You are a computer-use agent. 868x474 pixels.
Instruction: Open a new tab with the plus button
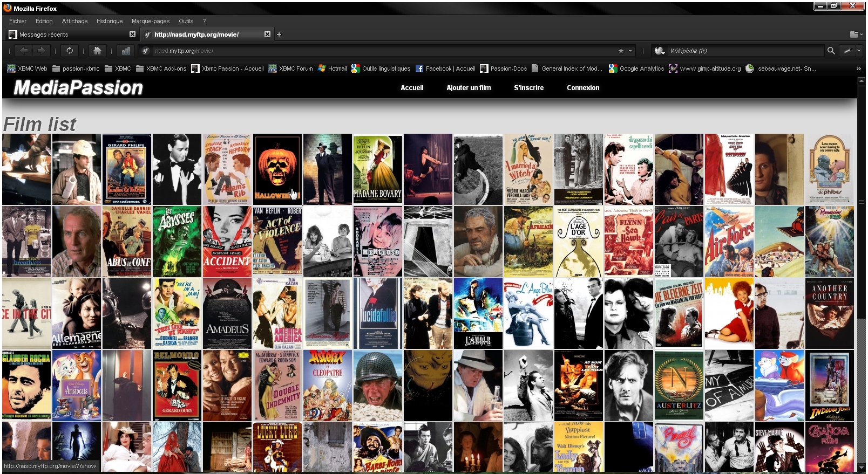279,35
